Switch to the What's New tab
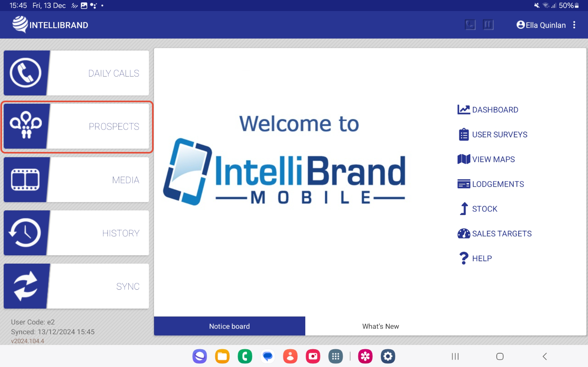The height and width of the screenshot is (367, 588). click(x=381, y=326)
